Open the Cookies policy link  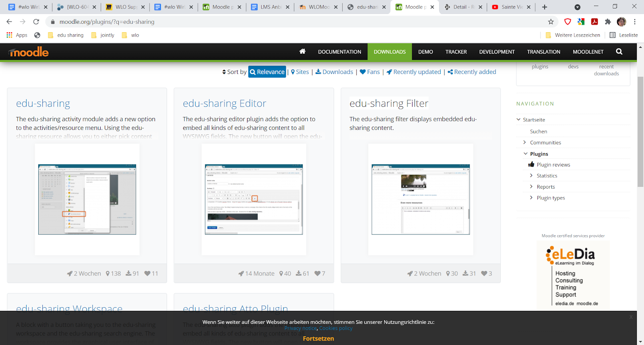click(336, 328)
